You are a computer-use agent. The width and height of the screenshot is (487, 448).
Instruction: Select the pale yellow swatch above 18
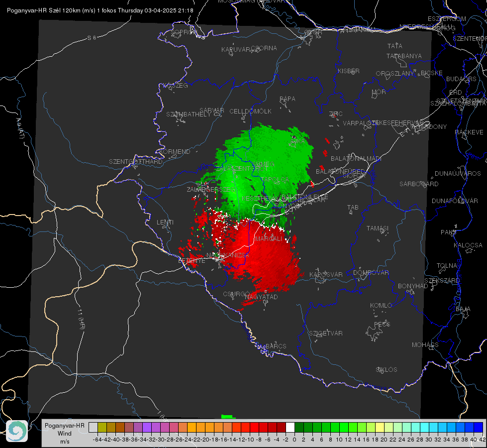[x=380, y=427]
